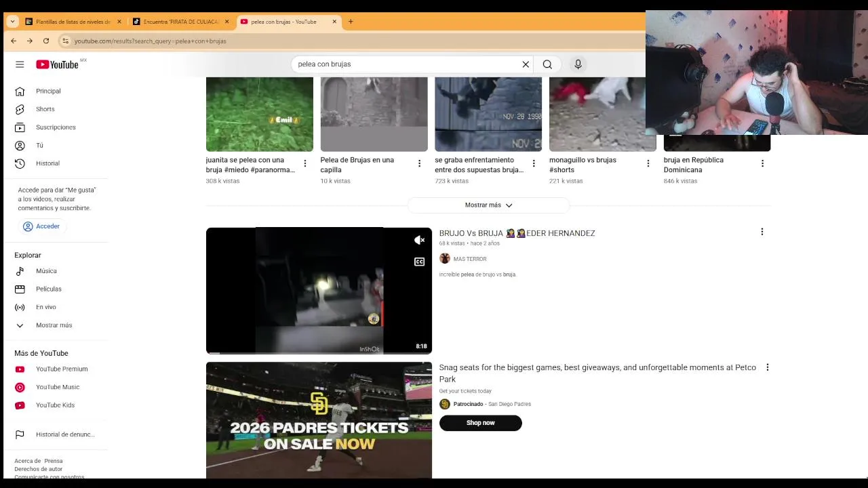
Task: Click the Shop now ad button
Action: [480, 423]
